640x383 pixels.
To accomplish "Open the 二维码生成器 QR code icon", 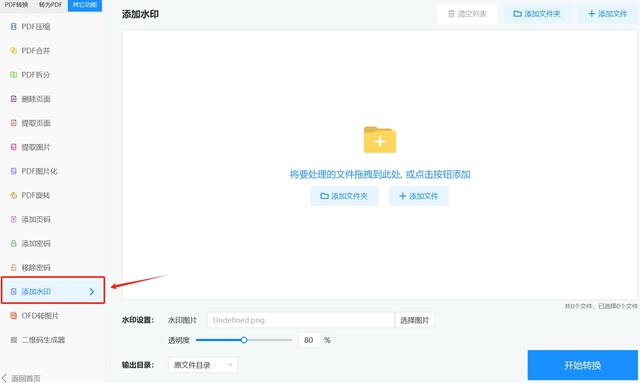I will 13,340.
